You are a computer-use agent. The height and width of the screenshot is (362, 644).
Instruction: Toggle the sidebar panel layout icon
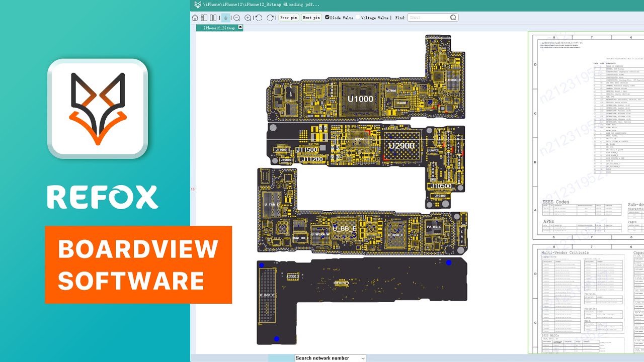point(204,18)
